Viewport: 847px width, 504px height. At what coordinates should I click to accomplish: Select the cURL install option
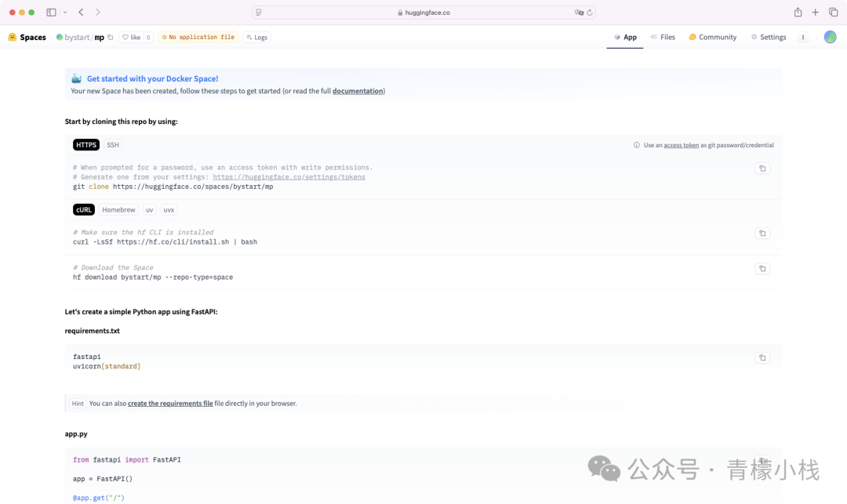pyautogui.click(x=84, y=210)
